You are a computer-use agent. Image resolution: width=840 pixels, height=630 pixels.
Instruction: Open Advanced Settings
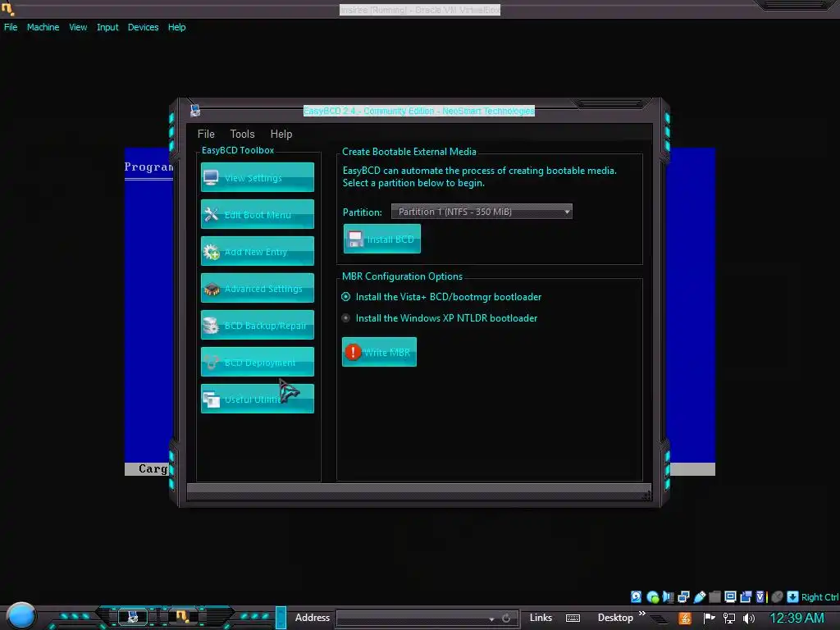coord(258,288)
